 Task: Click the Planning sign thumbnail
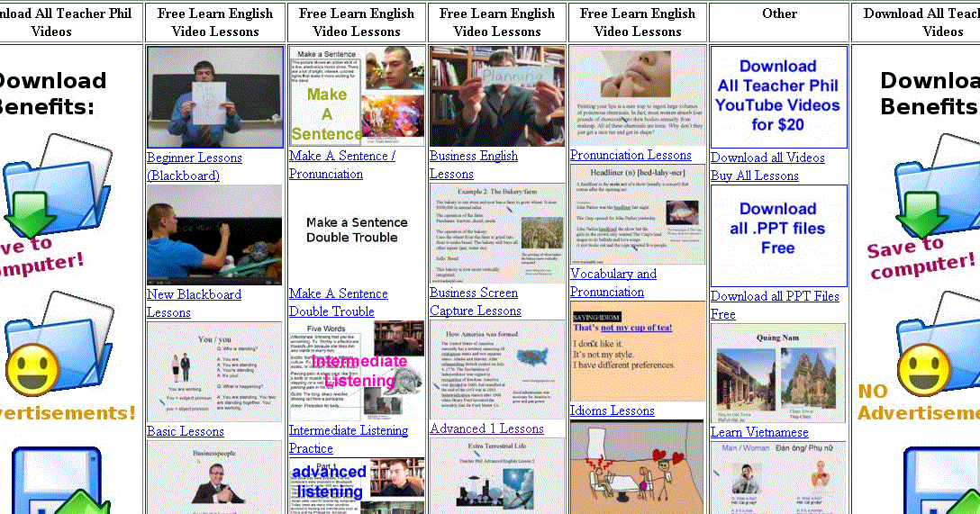pyautogui.click(x=497, y=96)
